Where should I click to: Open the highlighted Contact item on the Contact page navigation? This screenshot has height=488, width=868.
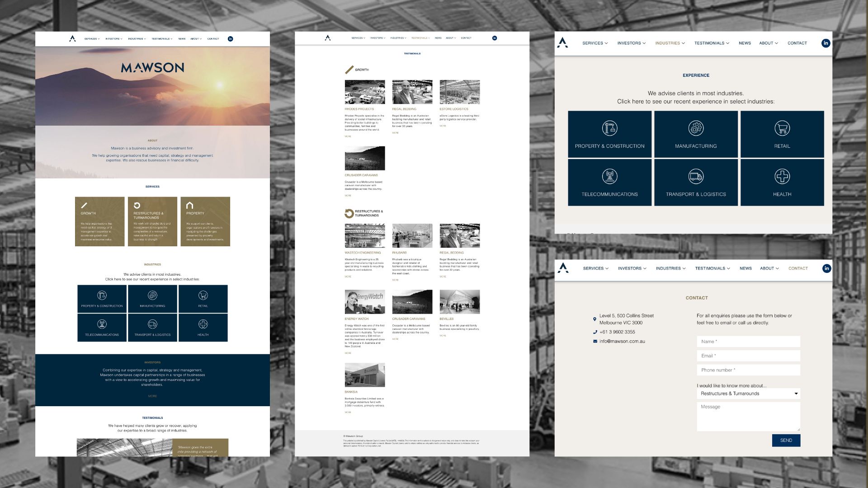[x=798, y=268]
